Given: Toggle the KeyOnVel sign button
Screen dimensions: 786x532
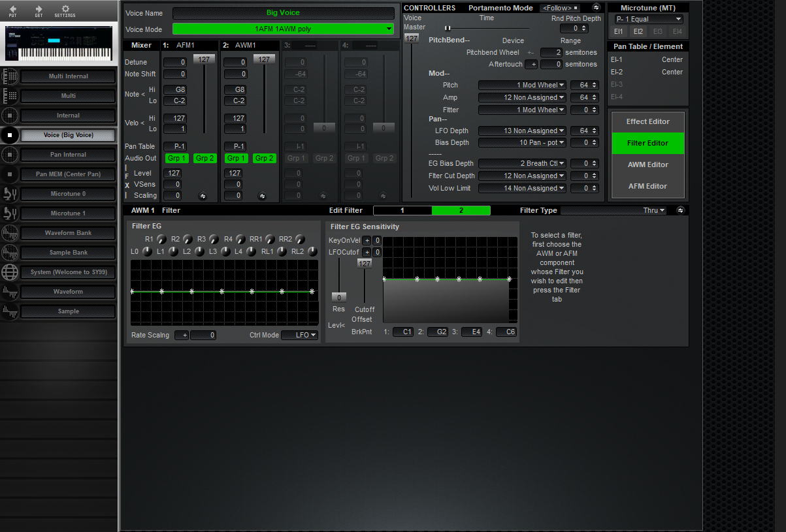Looking at the screenshot, I should tap(367, 241).
